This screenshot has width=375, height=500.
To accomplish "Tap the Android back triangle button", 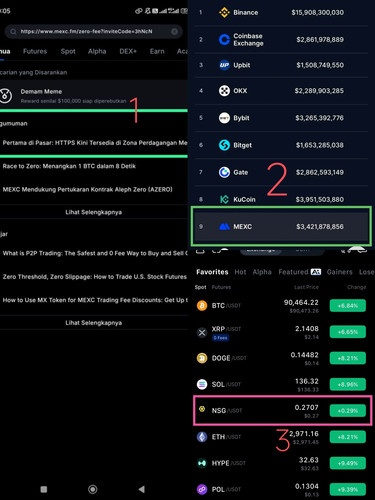I will 142,489.
